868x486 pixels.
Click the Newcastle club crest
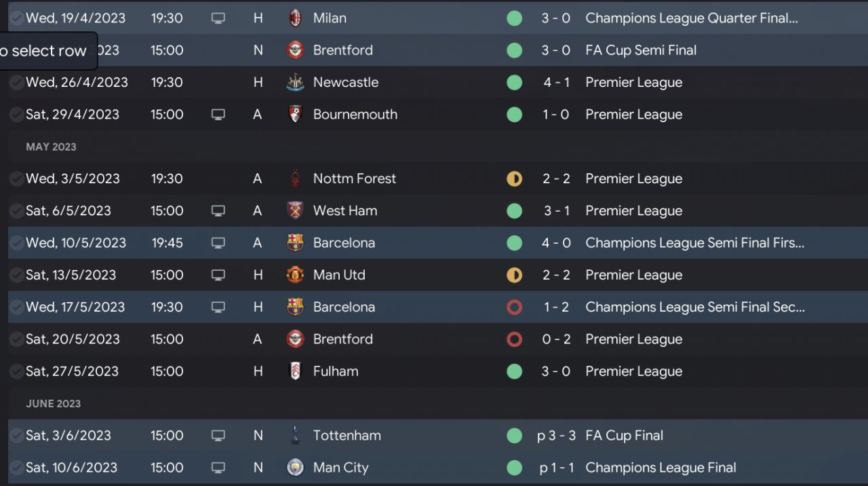click(295, 83)
